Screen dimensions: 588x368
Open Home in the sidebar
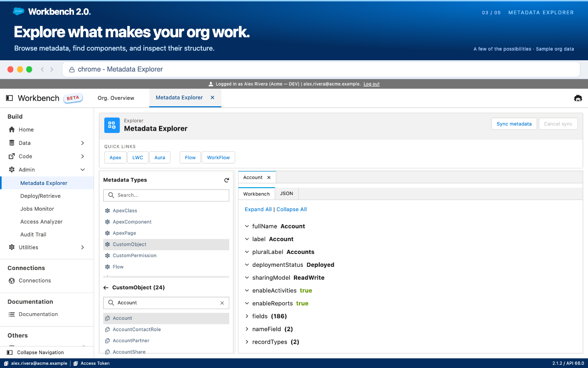point(47,130)
